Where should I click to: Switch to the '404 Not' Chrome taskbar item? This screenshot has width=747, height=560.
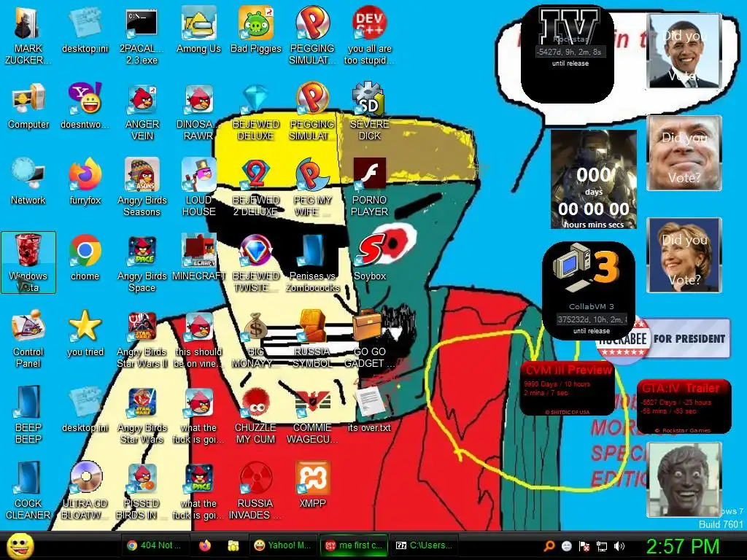pyautogui.click(x=155, y=545)
